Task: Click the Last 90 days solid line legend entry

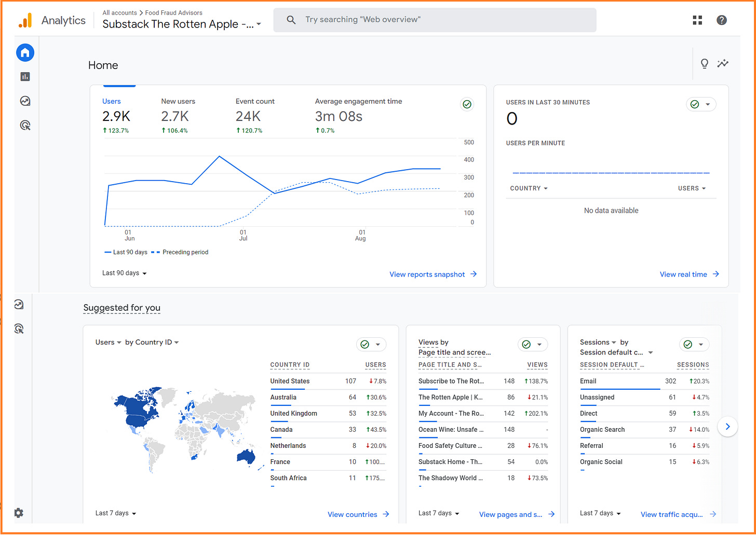Action: (126, 252)
